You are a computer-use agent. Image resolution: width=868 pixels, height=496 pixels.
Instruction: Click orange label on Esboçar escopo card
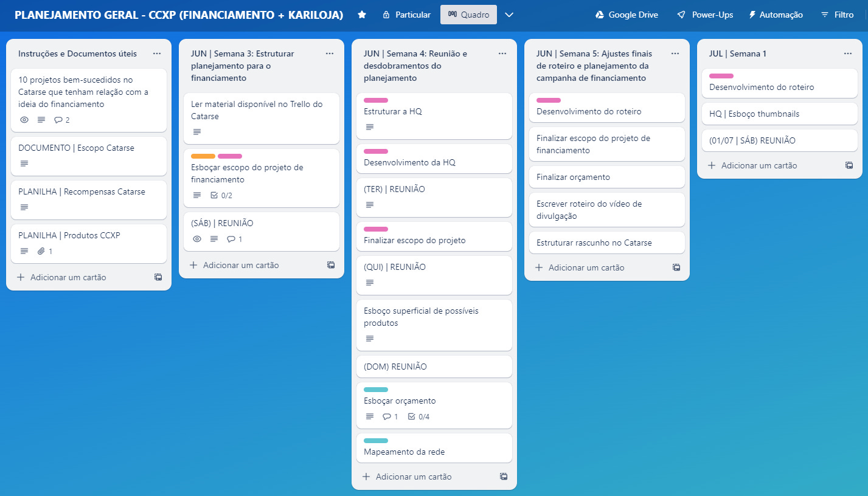tap(203, 156)
